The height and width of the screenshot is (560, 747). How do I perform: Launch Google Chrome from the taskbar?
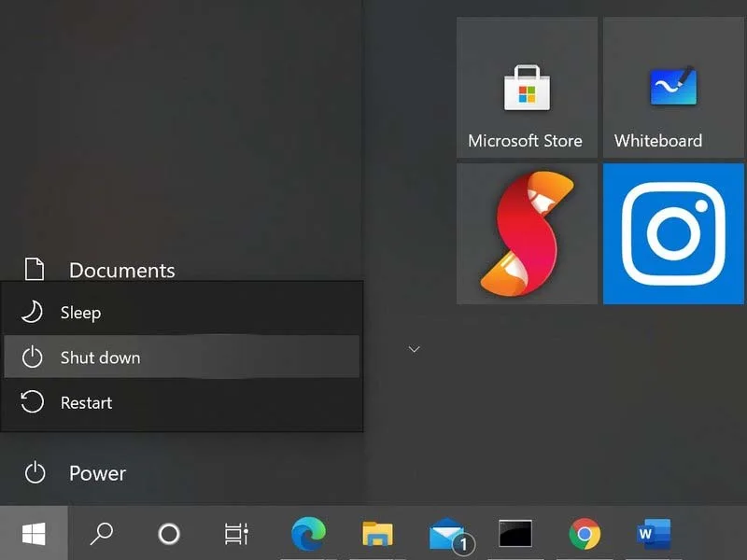[x=585, y=533]
